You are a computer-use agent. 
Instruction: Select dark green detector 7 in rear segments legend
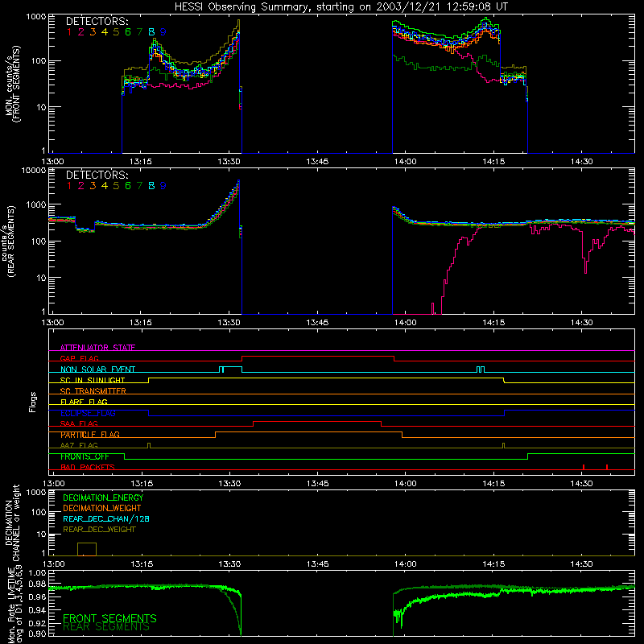(x=139, y=186)
